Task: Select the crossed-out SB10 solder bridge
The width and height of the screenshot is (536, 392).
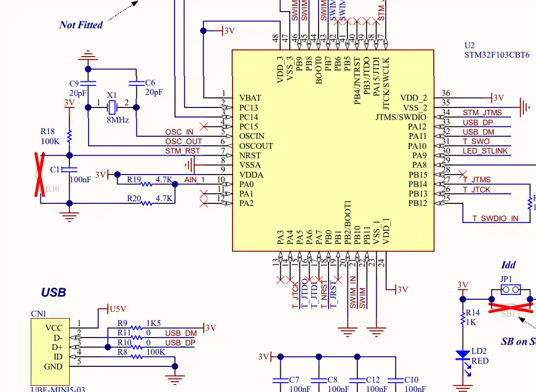Action: tap(40, 175)
